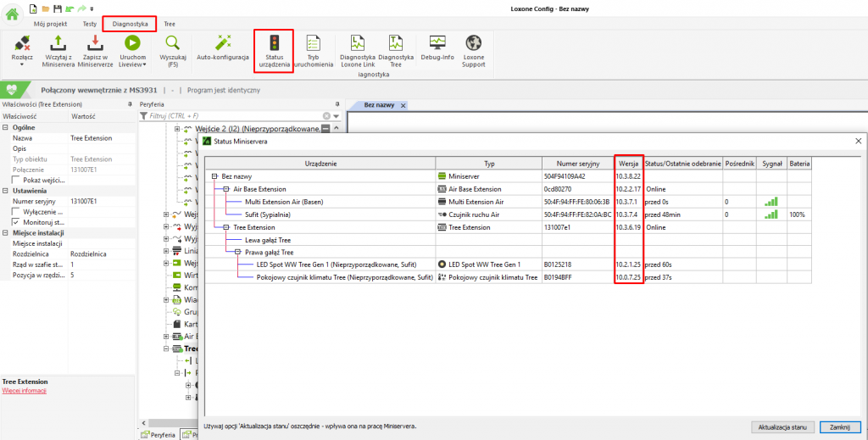This screenshot has height=440, width=868.
Task: Follow the Więcej informacji link
Action: (25, 391)
